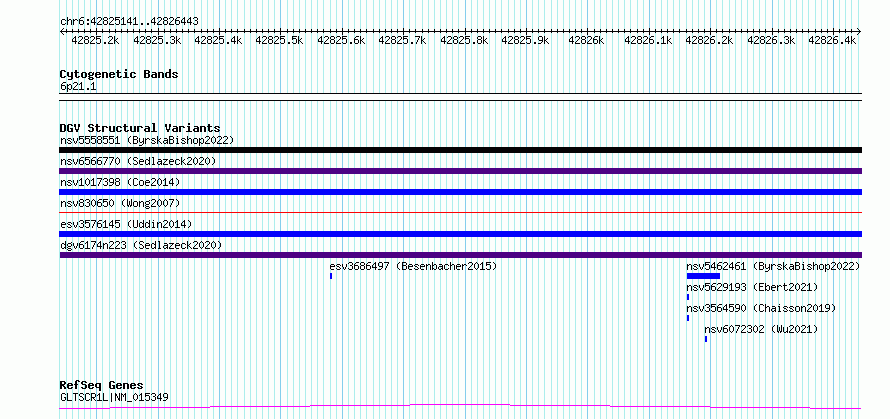This screenshot has height=419, width=890.
Task: Click the purple dgv6174n223 variant bar
Action: (x=461, y=255)
